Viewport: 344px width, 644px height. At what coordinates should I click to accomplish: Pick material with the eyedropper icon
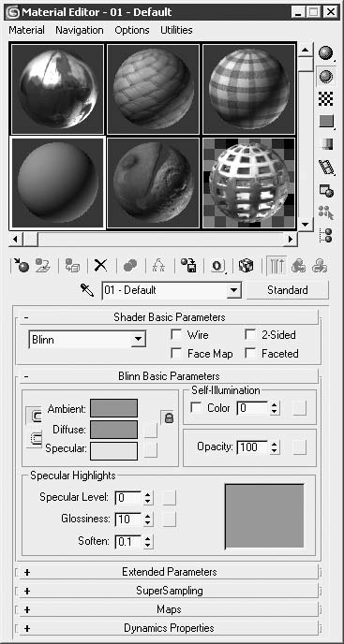(87, 291)
